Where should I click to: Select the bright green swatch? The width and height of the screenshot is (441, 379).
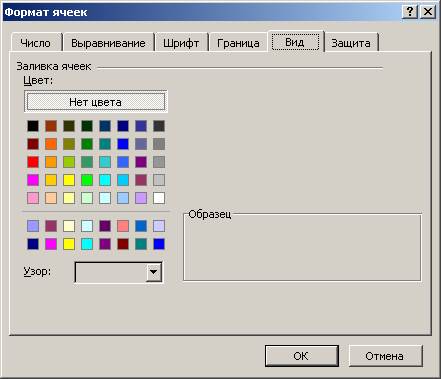tap(87, 180)
